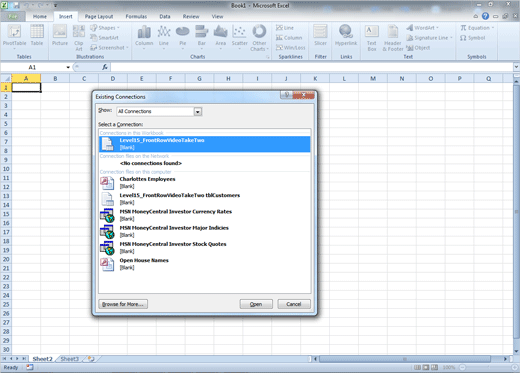Screen dimensions: 520x373
Task: Choose the Bar chart icon
Action: point(202,37)
